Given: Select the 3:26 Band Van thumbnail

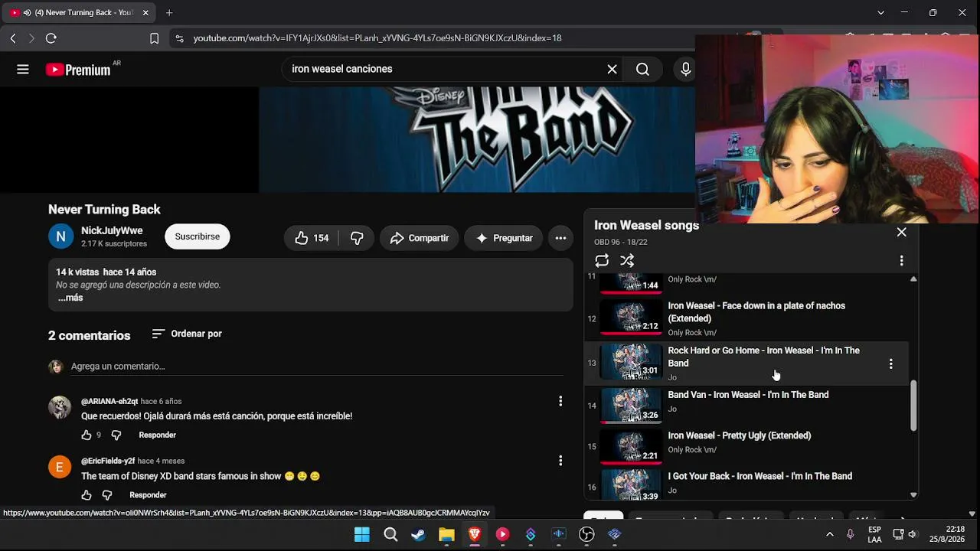Looking at the screenshot, I should coord(631,406).
